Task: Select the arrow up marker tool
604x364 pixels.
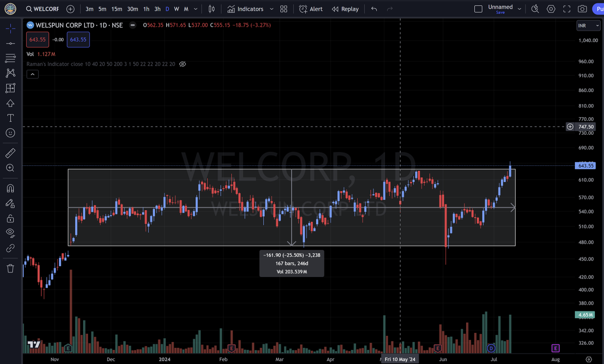Action: [10, 103]
